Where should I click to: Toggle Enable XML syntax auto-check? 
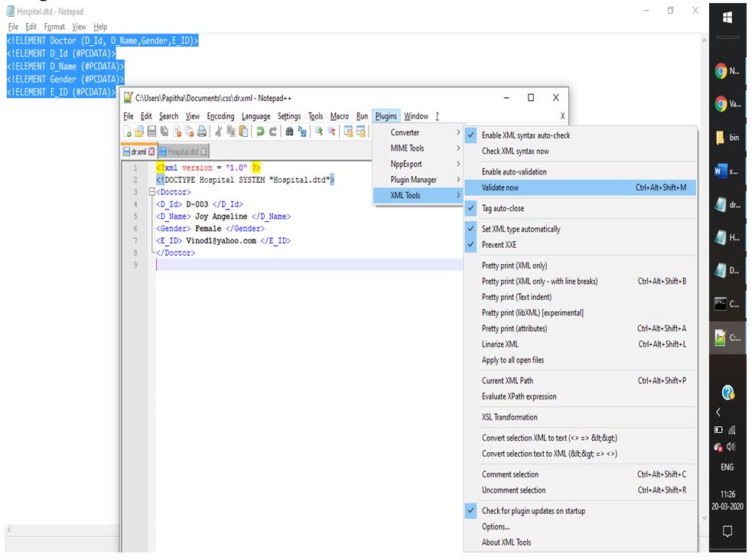[x=526, y=135]
